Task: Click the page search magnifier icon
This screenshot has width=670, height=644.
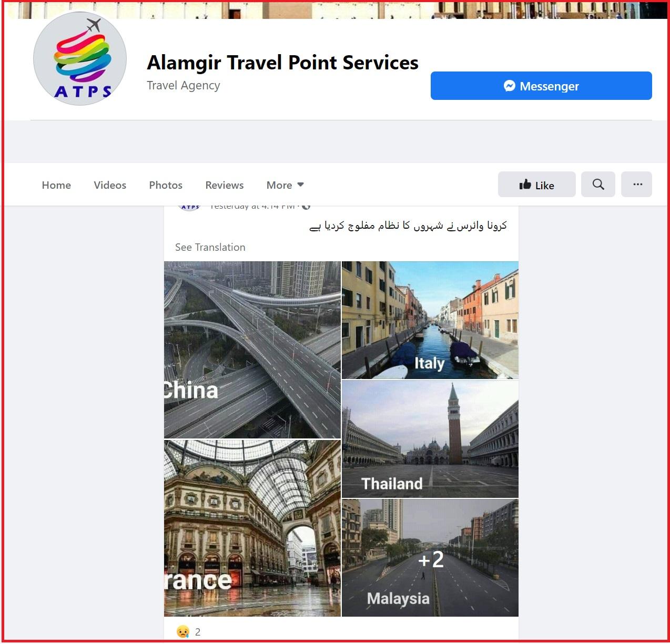Action: [598, 185]
